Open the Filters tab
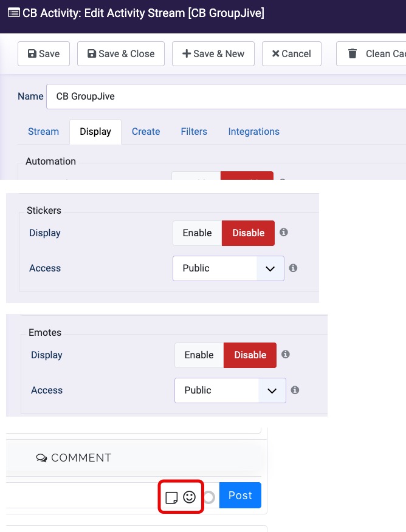The image size is (406, 532). click(x=194, y=132)
